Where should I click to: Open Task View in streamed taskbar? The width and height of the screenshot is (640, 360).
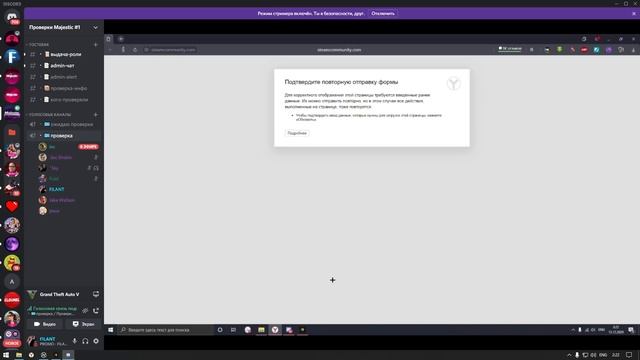pyautogui.click(x=233, y=330)
